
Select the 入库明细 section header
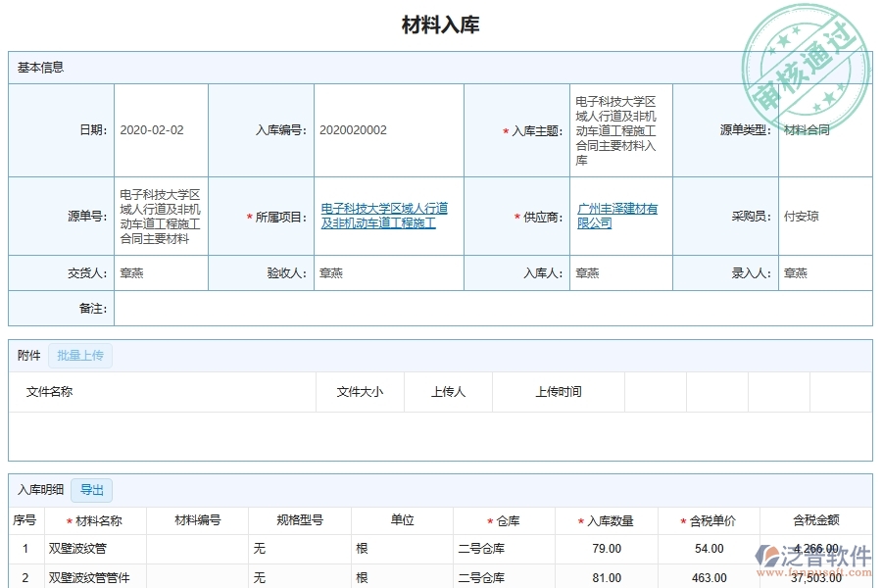[x=37, y=490]
